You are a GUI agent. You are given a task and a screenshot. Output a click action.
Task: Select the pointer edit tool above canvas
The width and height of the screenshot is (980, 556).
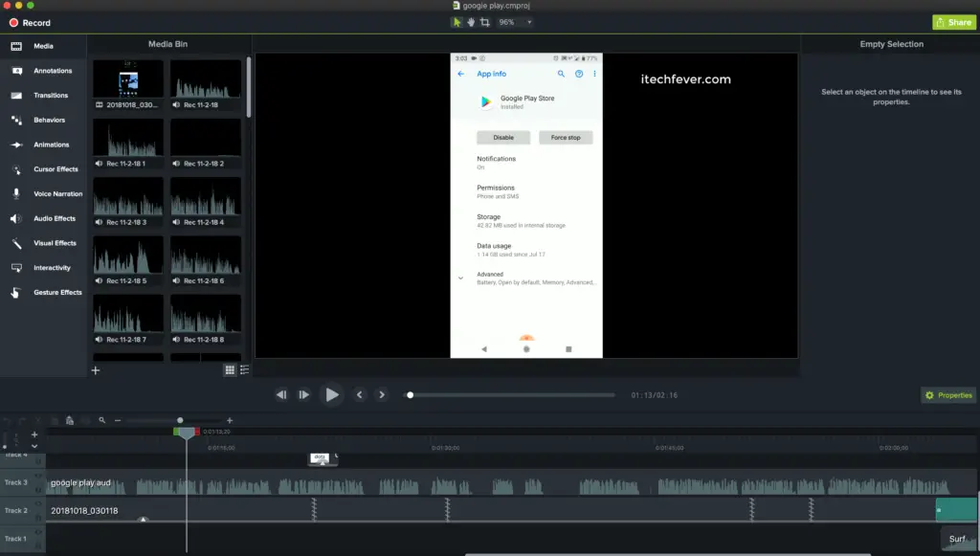457,22
